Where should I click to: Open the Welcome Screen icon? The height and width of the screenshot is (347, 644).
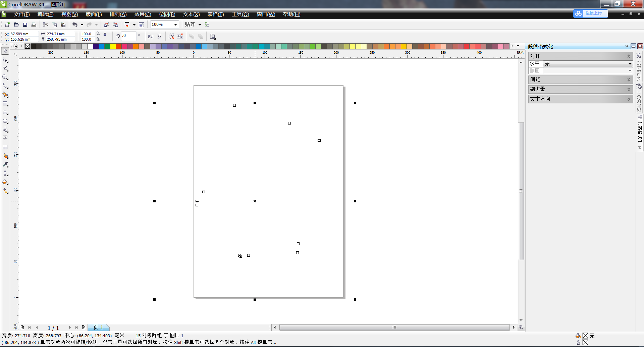coord(142,24)
